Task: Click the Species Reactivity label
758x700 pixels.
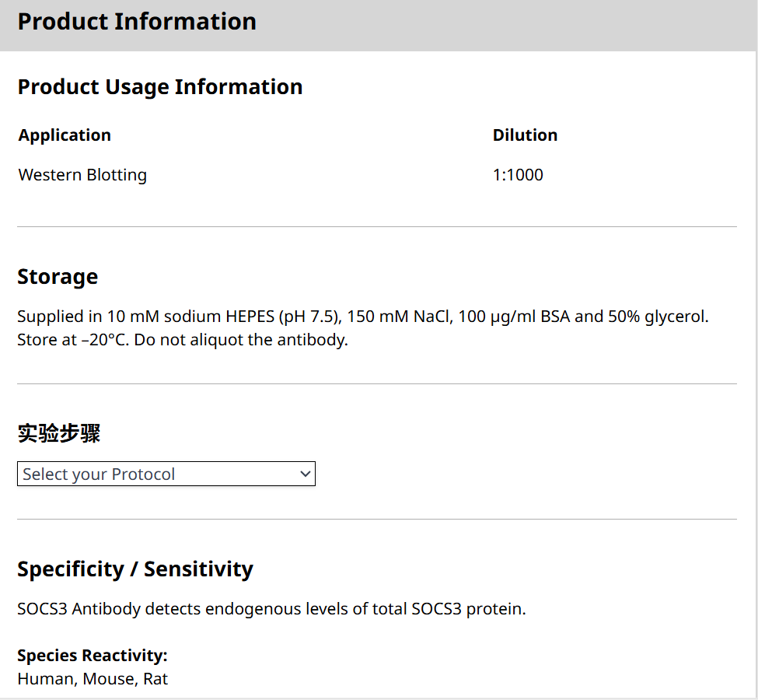Action: (x=93, y=655)
